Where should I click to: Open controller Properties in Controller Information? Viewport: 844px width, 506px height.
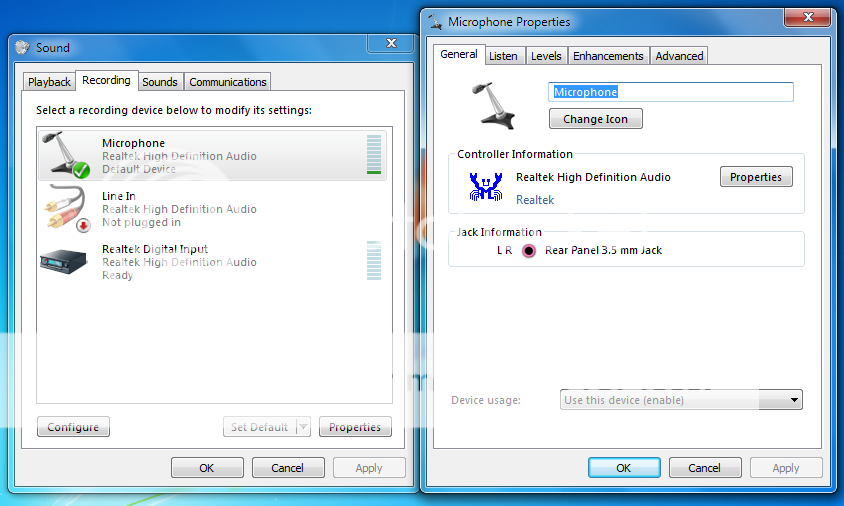tap(756, 177)
